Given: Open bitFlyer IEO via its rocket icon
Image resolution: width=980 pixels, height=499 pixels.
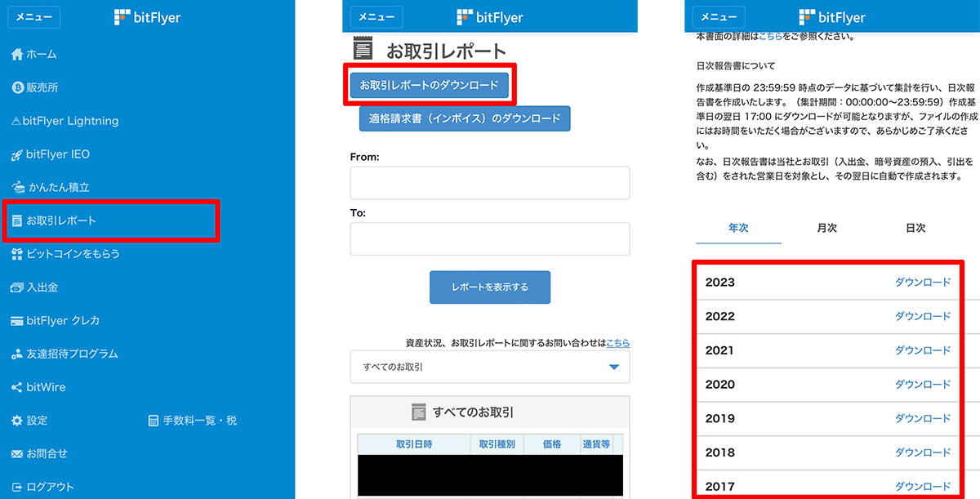Looking at the screenshot, I should (17, 154).
